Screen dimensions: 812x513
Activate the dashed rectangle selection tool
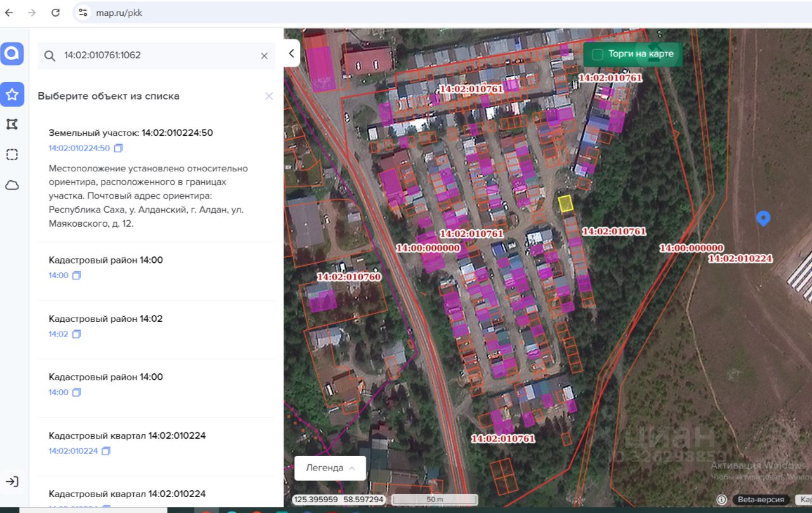pos(12,155)
